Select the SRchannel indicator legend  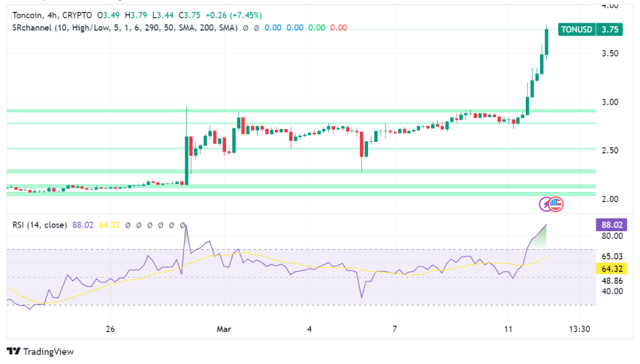coord(120,28)
